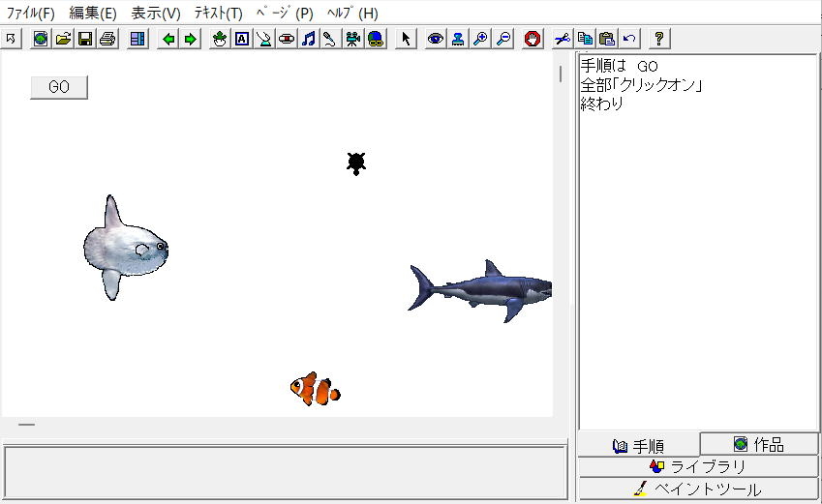Click the orange clownfish on the canvas
The image size is (822, 504).
(x=316, y=389)
